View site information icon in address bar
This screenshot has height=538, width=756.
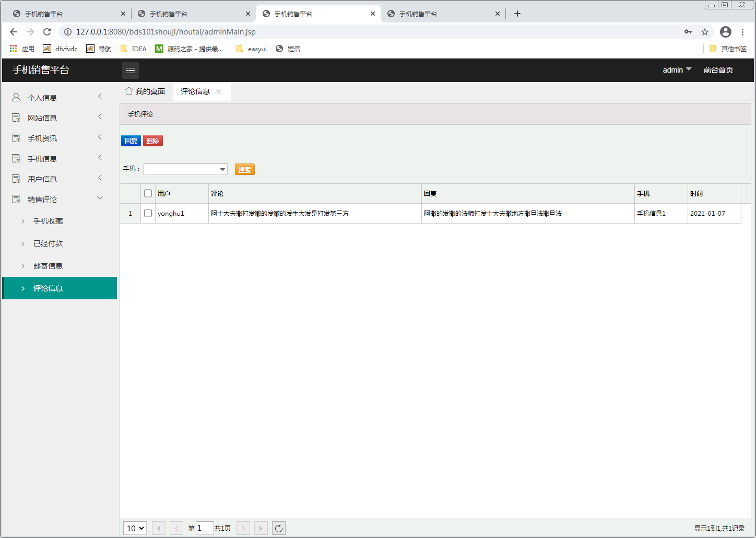coord(68,32)
